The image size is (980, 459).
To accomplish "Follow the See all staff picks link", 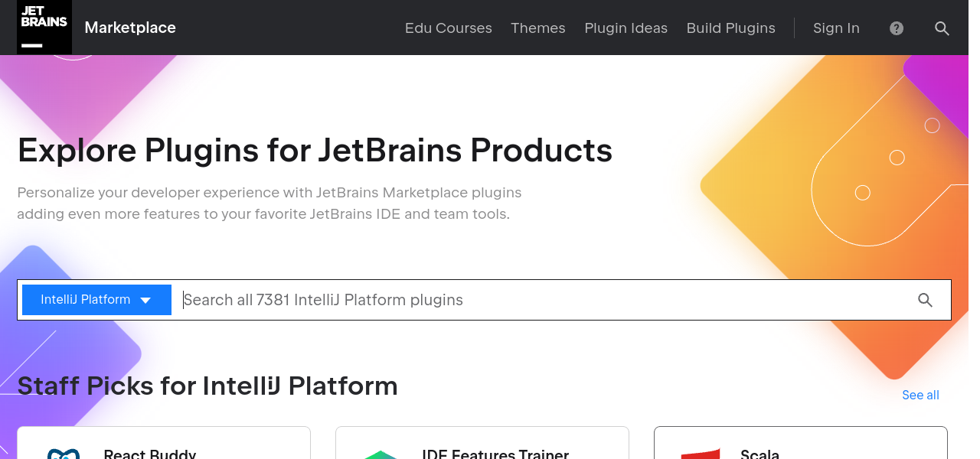I will tap(920, 395).
